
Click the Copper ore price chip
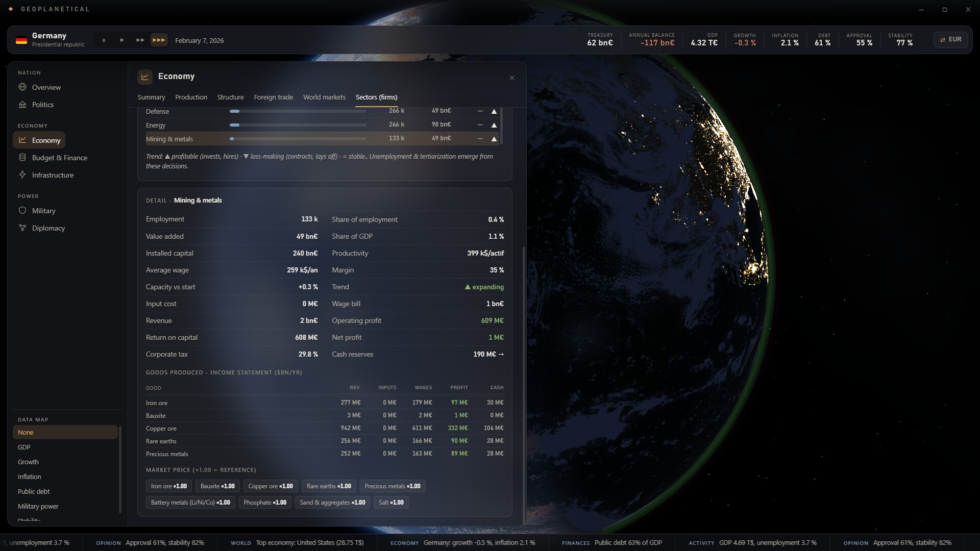(271, 486)
